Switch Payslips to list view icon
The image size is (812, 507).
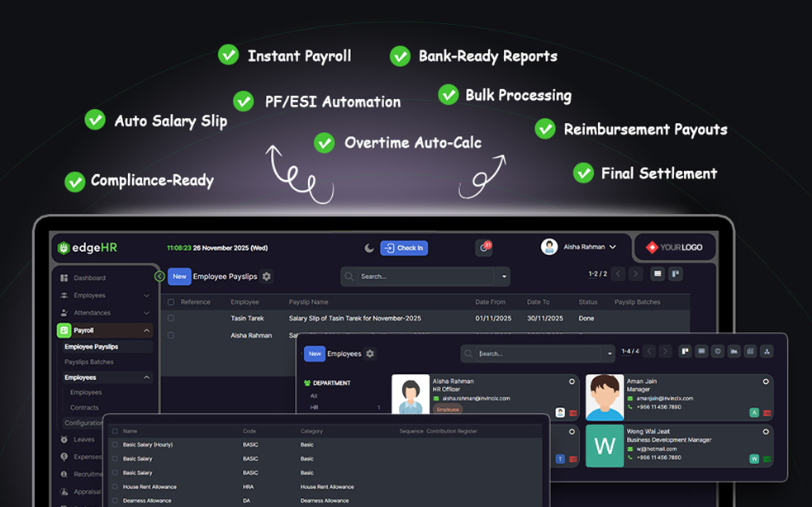658,274
